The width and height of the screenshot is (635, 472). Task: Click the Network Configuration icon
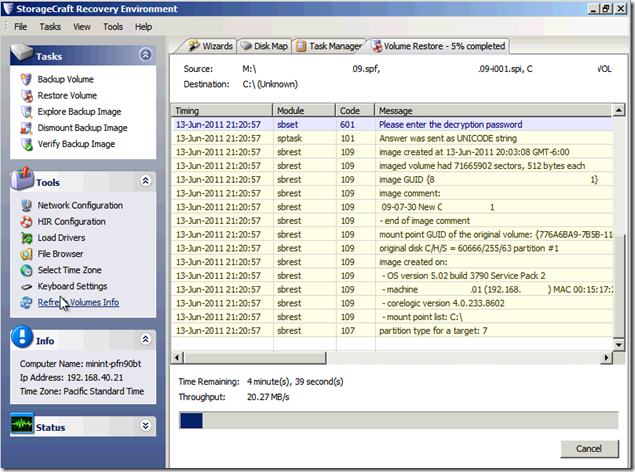coord(26,205)
